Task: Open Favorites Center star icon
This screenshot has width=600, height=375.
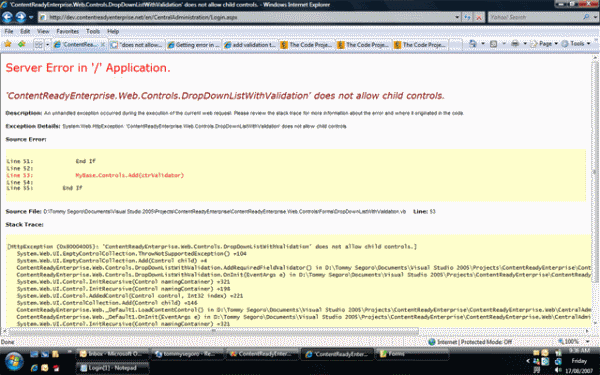Action: (8, 44)
